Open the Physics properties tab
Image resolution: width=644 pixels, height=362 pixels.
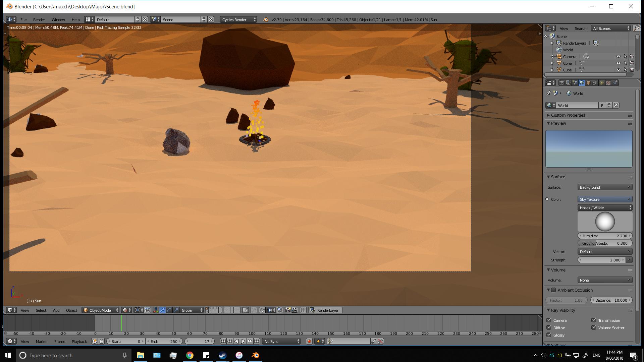(x=615, y=83)
